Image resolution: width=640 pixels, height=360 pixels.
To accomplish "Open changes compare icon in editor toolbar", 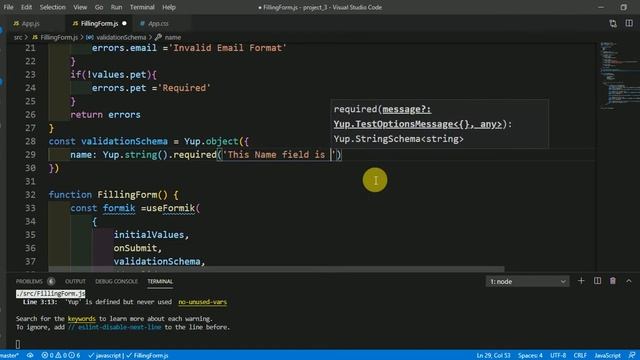I will tap(613, 24).
